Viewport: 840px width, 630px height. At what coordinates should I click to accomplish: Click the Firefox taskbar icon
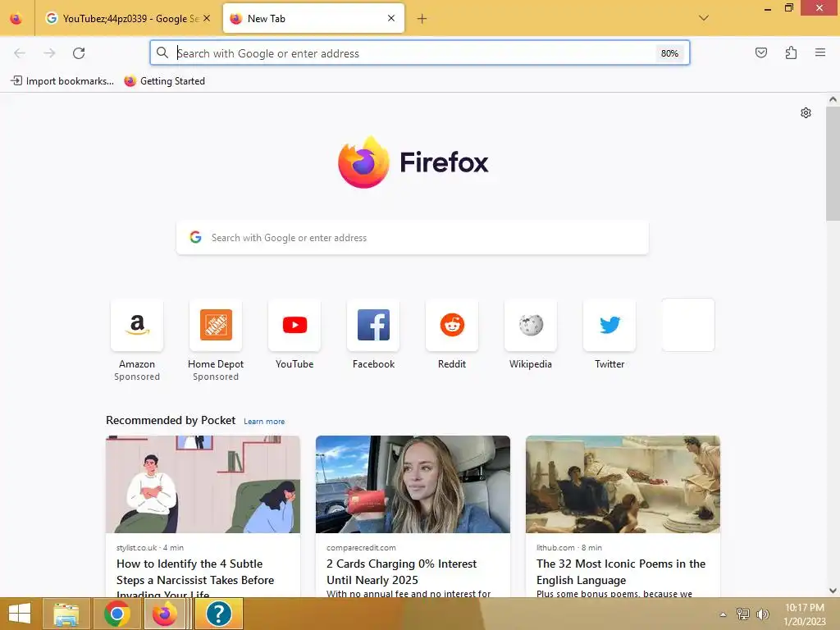[165, 614]
